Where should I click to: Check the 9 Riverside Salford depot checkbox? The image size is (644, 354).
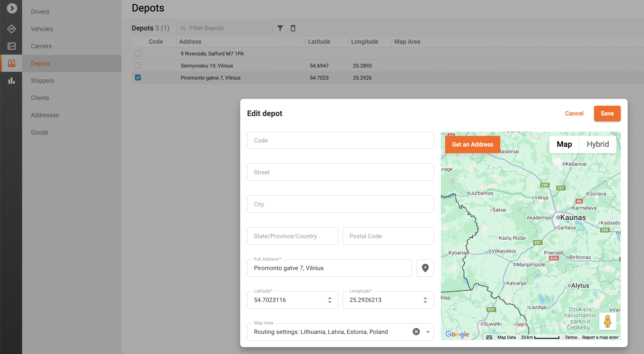[138, 53]
